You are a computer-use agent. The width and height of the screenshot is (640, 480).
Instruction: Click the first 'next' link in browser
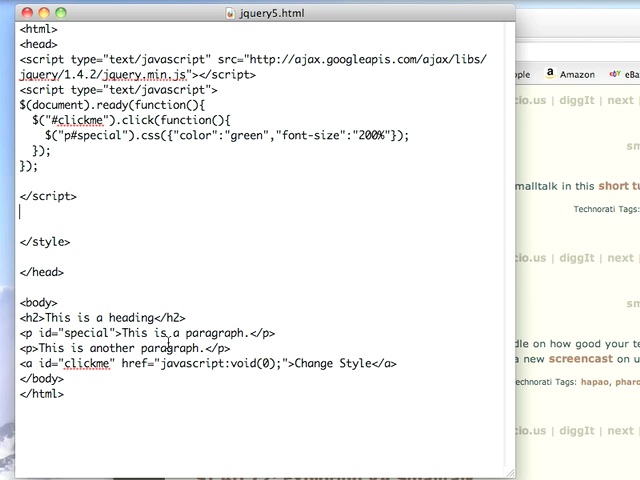(620, 100)
